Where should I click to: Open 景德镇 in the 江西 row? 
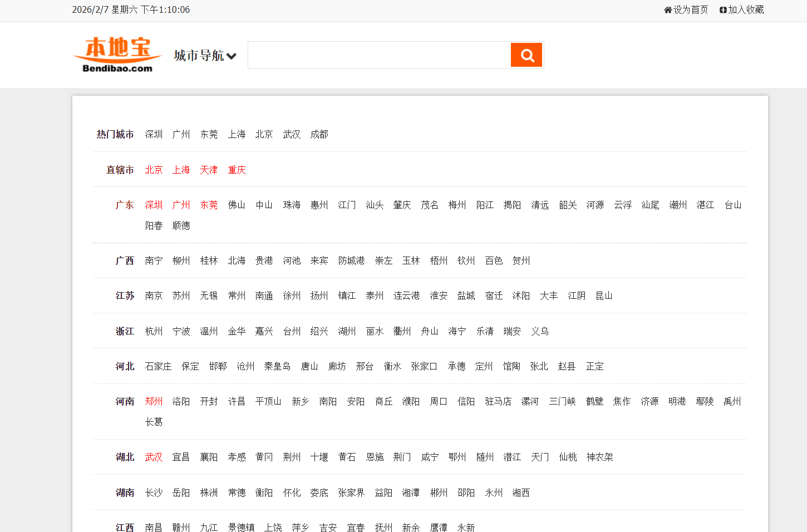click(241, 527)
